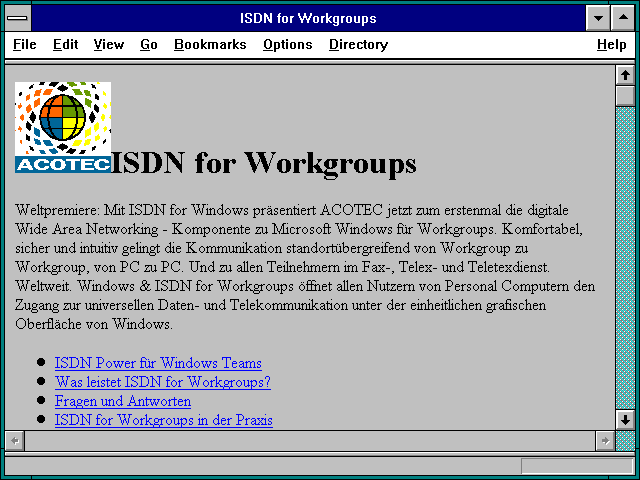Click the 'Fragen und Antworten' link

(x=122, y=401)
